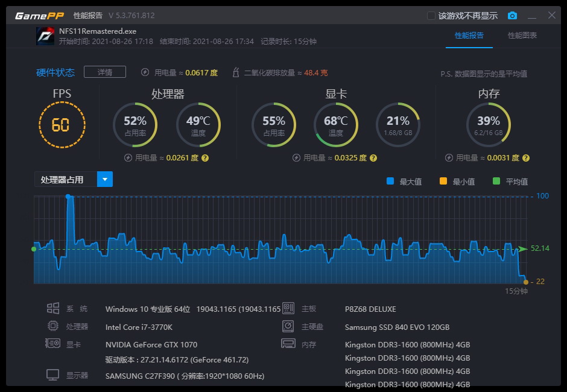Click the CO2 emission bottle icon
The width and height of the screenshot is (567, 392).
pyautogui.click(x=236, y=72)
